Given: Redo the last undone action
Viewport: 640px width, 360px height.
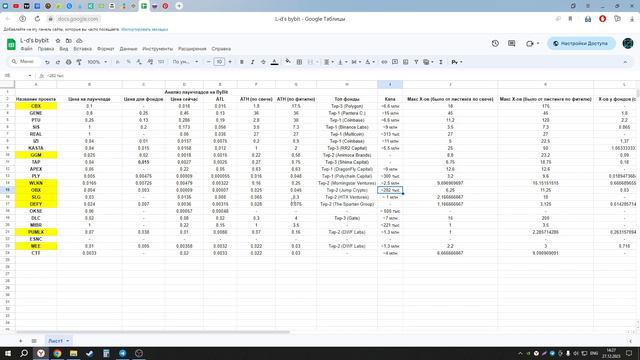Looking at the screenshot, I should [x=58, y=62].
